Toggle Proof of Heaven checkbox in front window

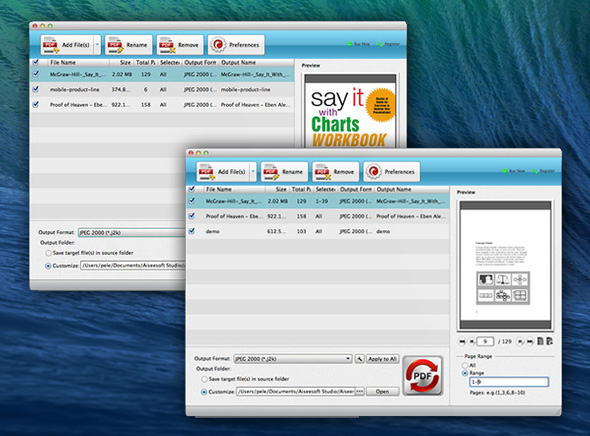192,216
